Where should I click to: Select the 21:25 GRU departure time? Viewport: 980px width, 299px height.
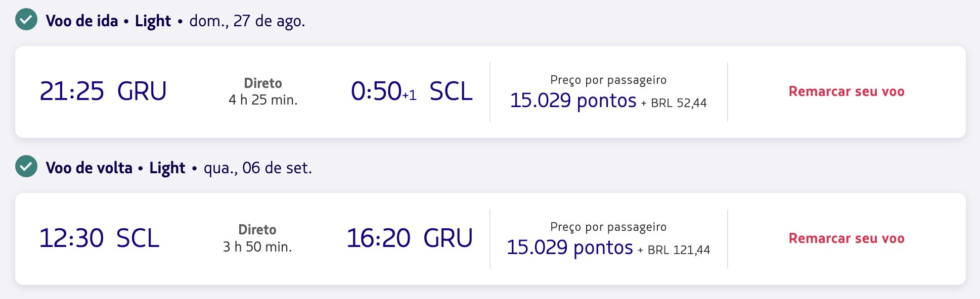[x=103, y=91]
